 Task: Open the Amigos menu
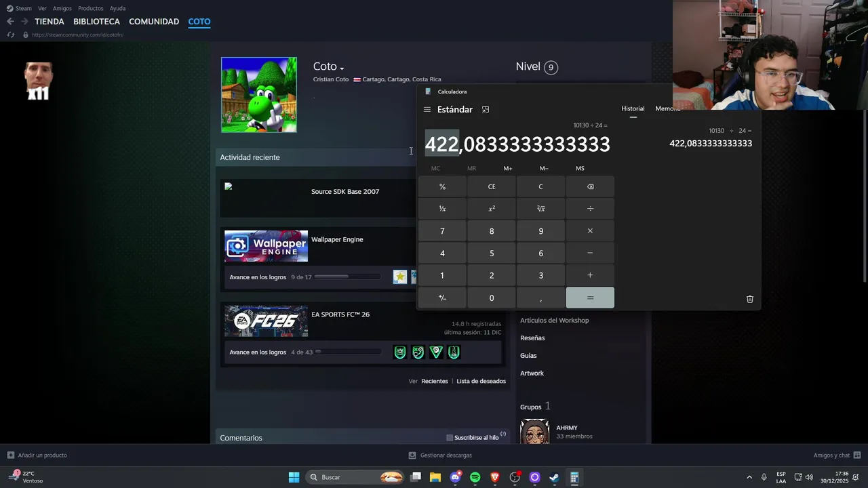tap(62, 8)
